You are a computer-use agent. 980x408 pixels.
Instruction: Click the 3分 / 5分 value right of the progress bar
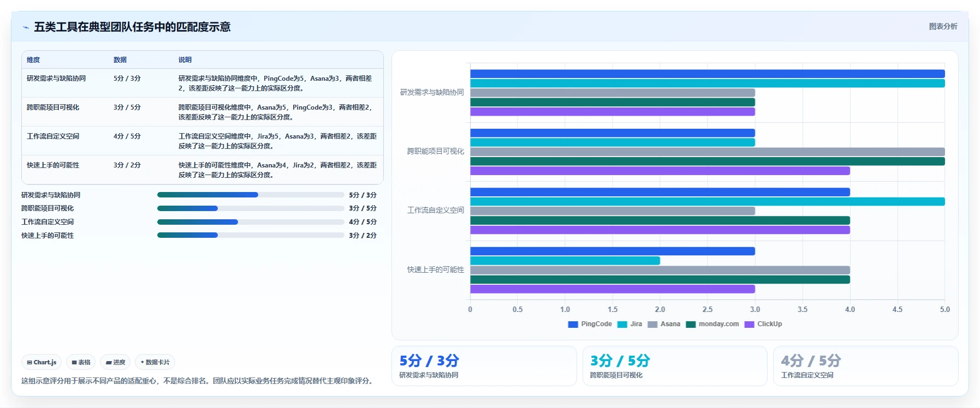363,208
